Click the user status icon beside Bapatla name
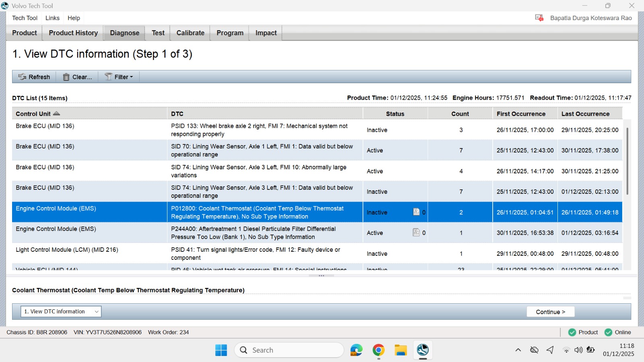 pyautogui.click(x=539, y=18)
